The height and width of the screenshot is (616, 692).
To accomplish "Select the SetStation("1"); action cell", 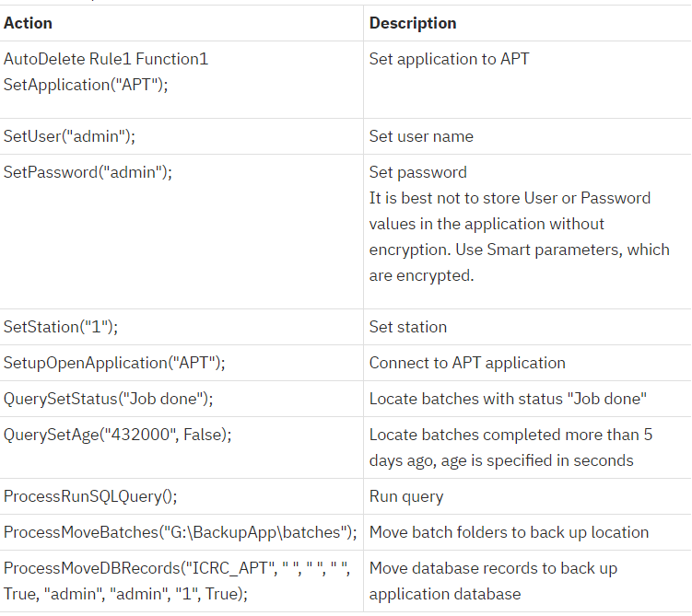I will [x=61, y=327].
